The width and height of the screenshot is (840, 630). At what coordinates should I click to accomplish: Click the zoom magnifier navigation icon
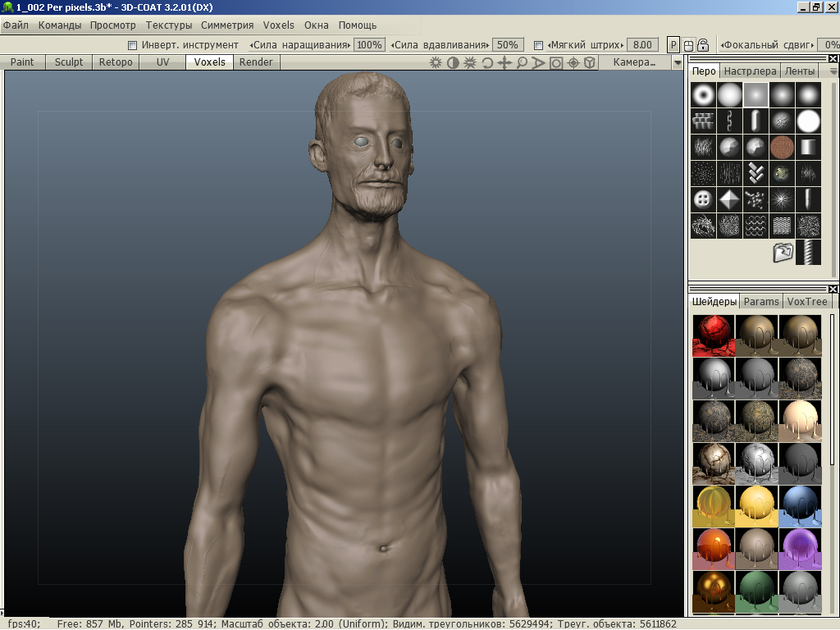[x=522, y=62]
